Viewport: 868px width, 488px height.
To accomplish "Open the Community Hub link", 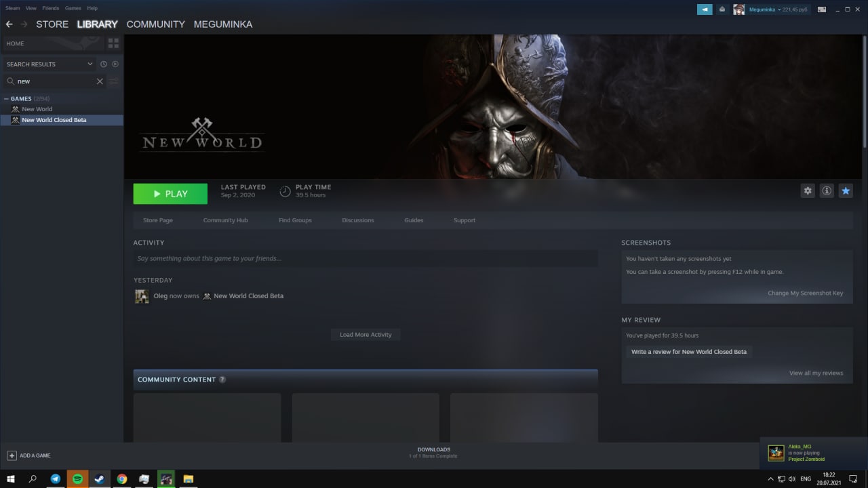I will point(226,220).
